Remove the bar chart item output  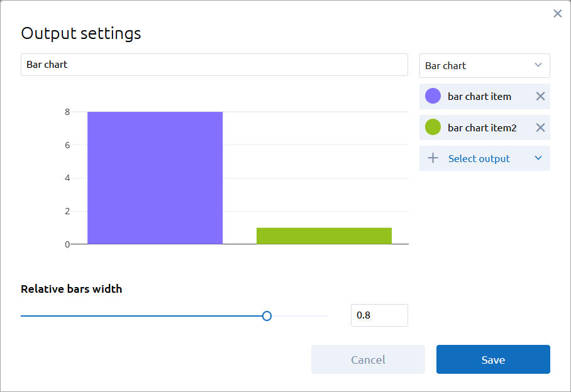(x=540, y=96)
